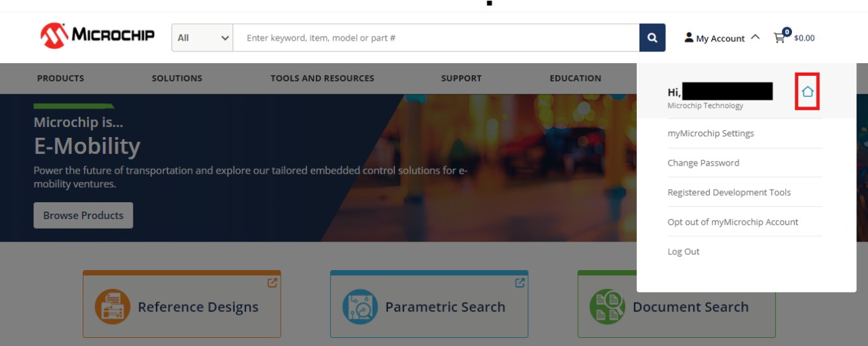Open the shopping cart icon
Image resolution: width=868 pixels, height=346 pixels.
point(781,38)
